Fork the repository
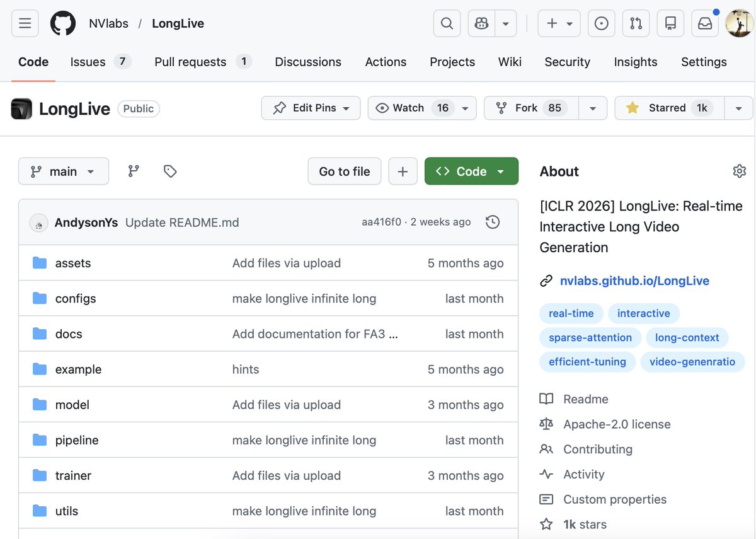Image resolution: width=756 pixels, height=539 pixels. 531,108
